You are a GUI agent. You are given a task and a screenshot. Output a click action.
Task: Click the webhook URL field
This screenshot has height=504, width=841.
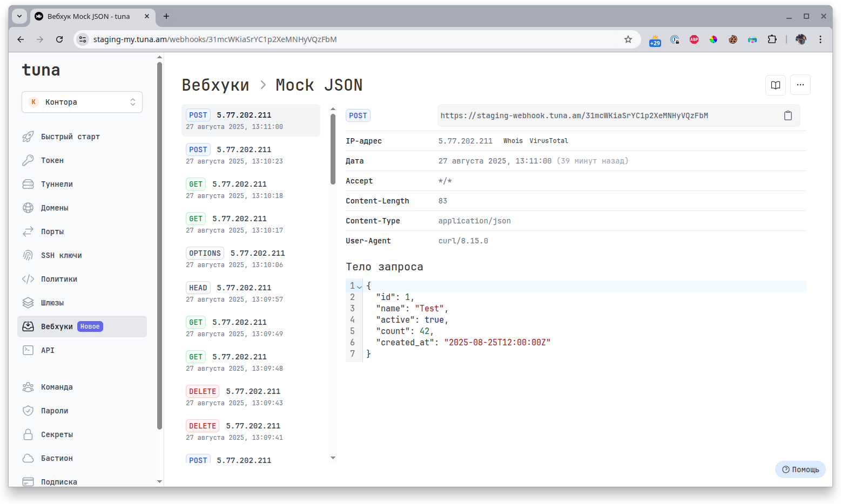coord(619,115)
